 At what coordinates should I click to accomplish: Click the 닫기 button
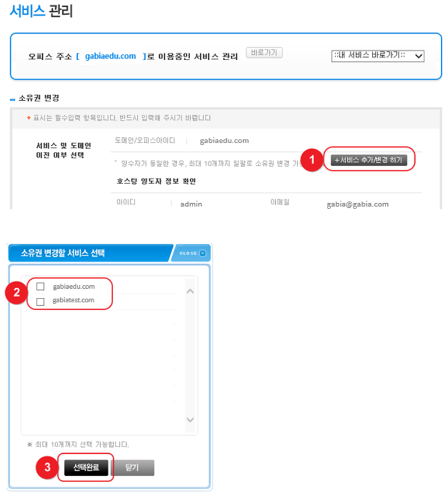pyautogui.click(x=132, y=467)
